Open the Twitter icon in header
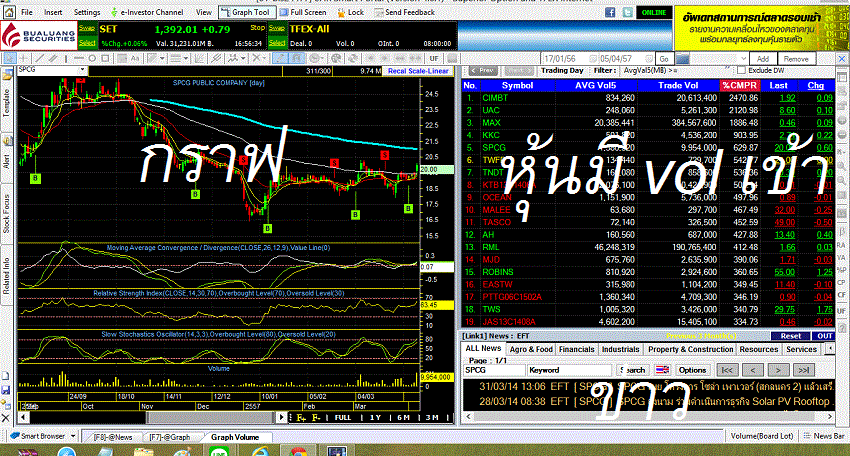Viewport: 850px width, 456px height. point(627,12)
